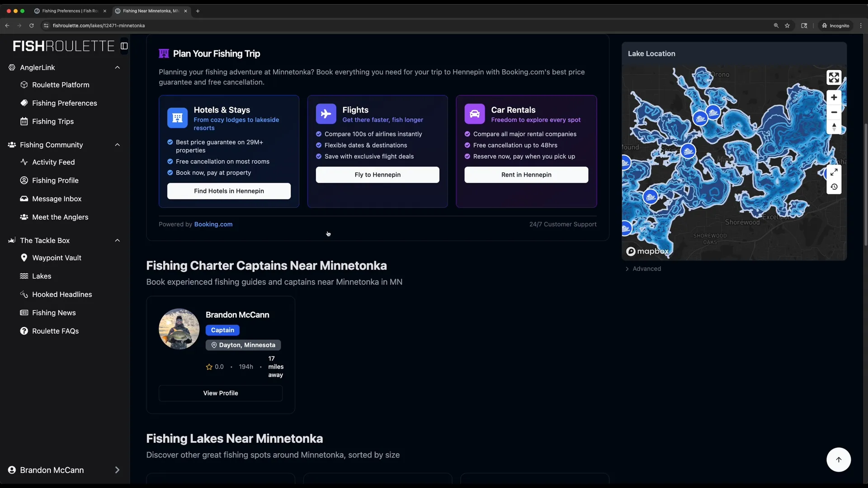The width and height of the screenshot is (868, 488).
Task: Click the map history reset icon
Action: 834,187
